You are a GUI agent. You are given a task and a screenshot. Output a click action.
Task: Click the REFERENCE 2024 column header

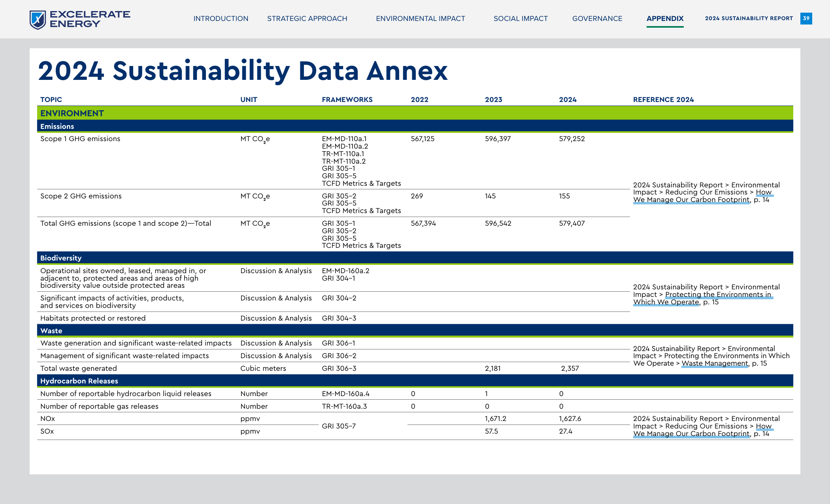click(663, 100)
